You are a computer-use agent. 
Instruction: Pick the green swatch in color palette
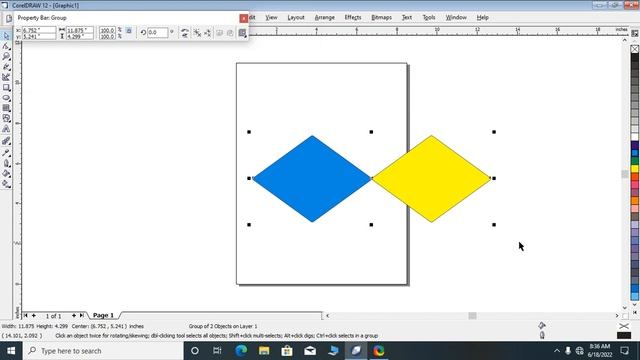click(635, 161)
